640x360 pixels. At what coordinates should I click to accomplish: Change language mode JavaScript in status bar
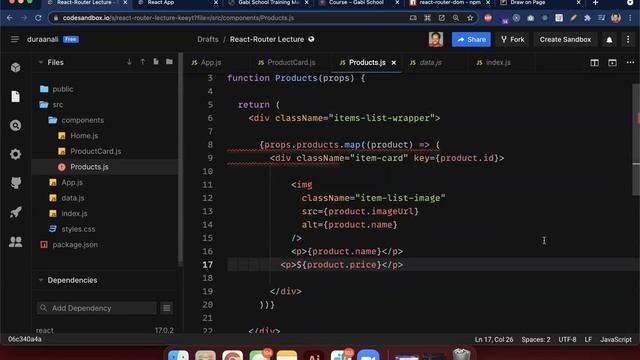(616, 340)
